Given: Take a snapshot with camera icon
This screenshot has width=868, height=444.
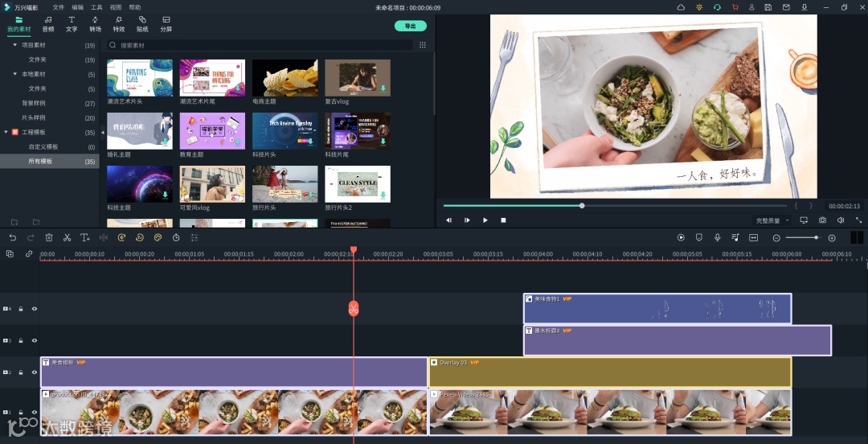Looking at the screenshot, I should click(823, 220).
